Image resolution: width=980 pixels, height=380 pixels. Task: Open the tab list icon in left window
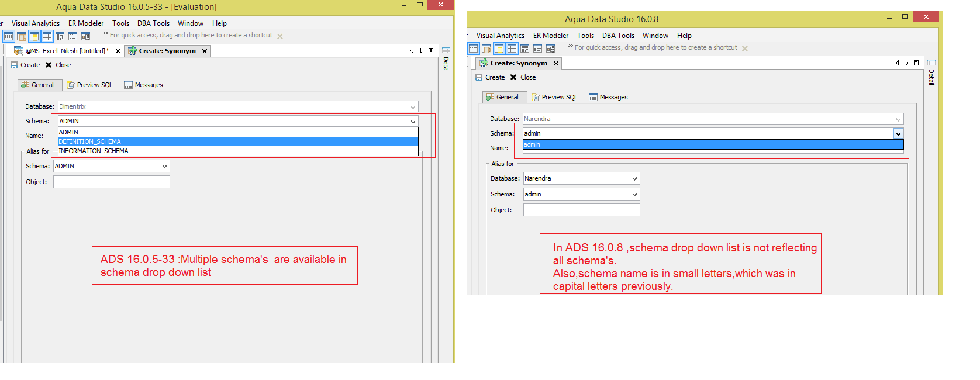point(431,51)
